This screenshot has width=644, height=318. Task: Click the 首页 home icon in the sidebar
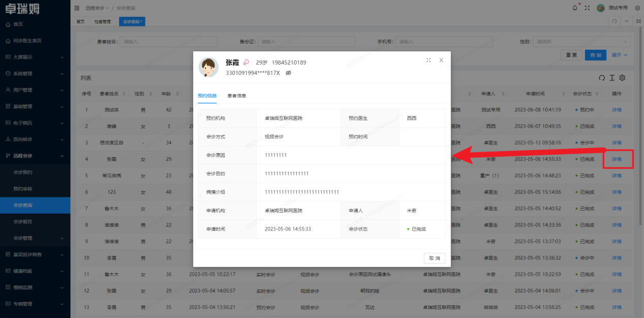tap(8, 24)
